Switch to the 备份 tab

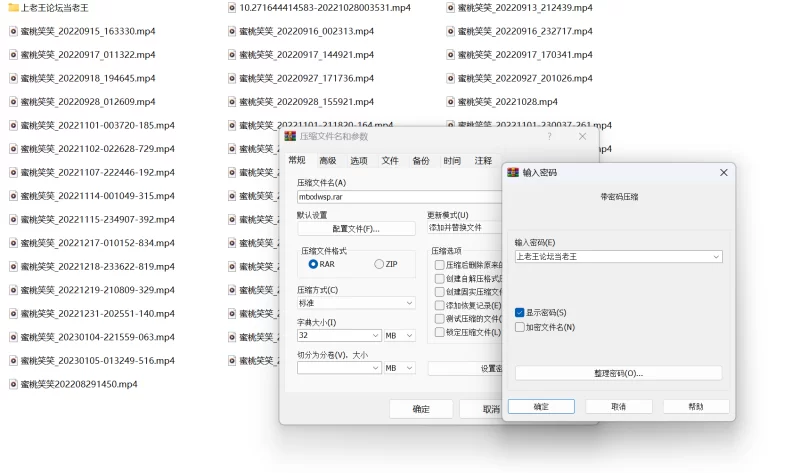(x=421, y=161)
